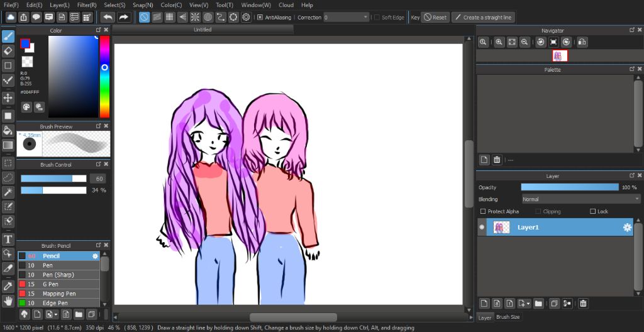The image size is (644, 332).
Task: Open Layer1 settings gear
Action: click(x=627, y=227)
